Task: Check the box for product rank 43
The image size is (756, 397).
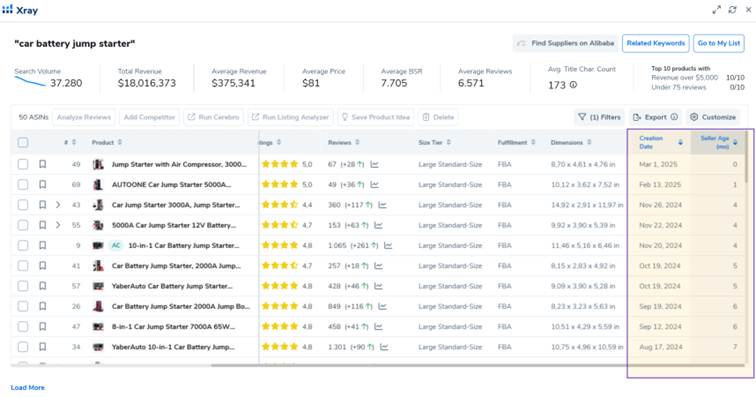Action: tap(23, 205)
